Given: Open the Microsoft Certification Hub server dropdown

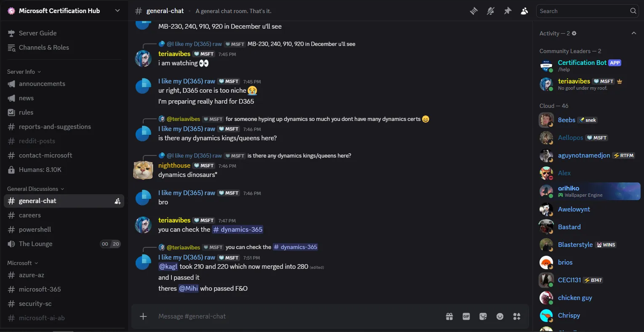Looking at the screenshot, I should [117, 11].
